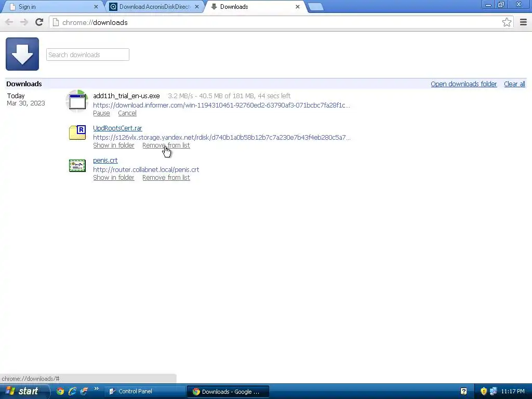Screen dimensions: 532x399
Task: Click the network computers tray icon
Action: (x=494, y=391)
